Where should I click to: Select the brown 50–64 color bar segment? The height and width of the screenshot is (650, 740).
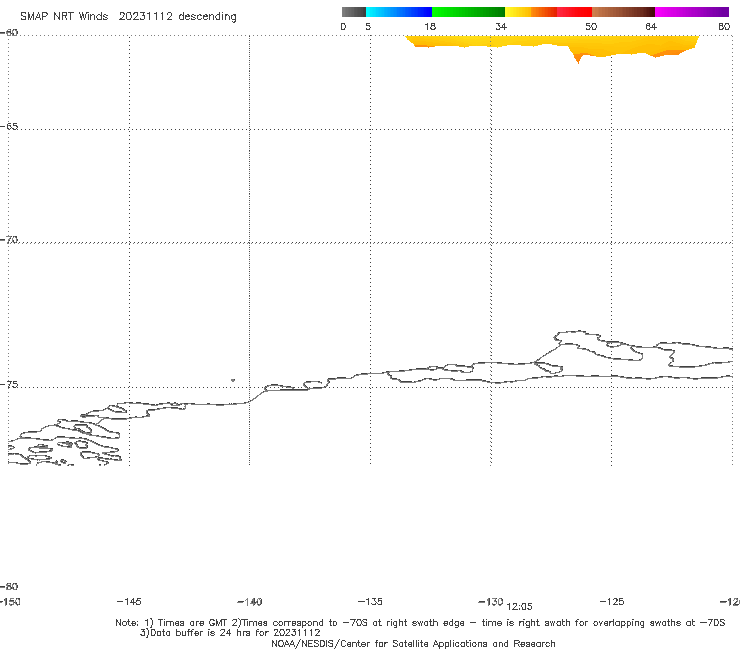(x=623, y=12)
